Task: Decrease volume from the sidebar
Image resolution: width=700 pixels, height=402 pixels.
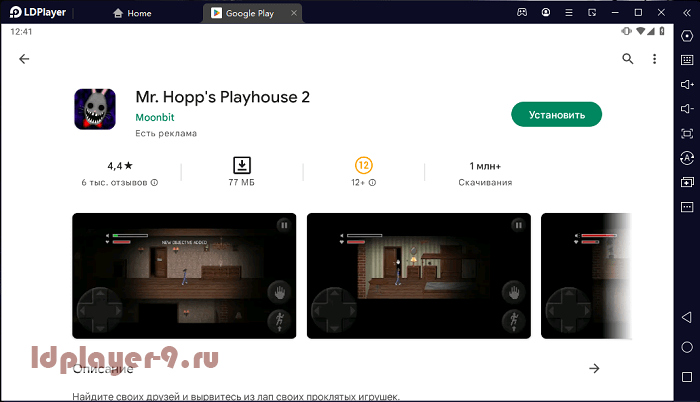Action: tap(687, 109)
